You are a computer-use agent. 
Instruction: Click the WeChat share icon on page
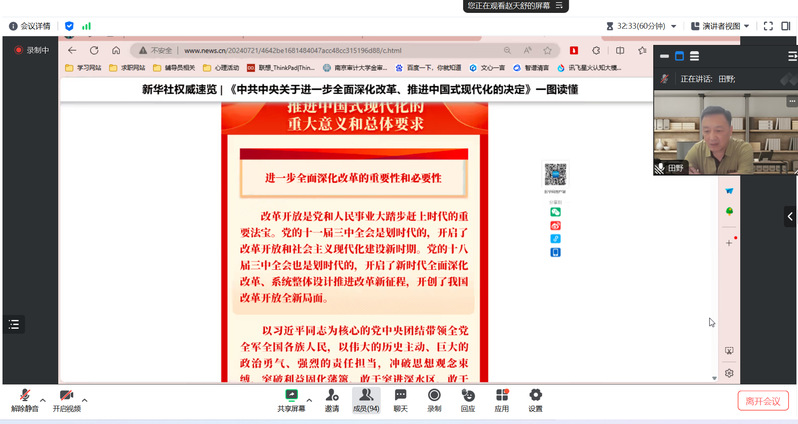(555, 211)
